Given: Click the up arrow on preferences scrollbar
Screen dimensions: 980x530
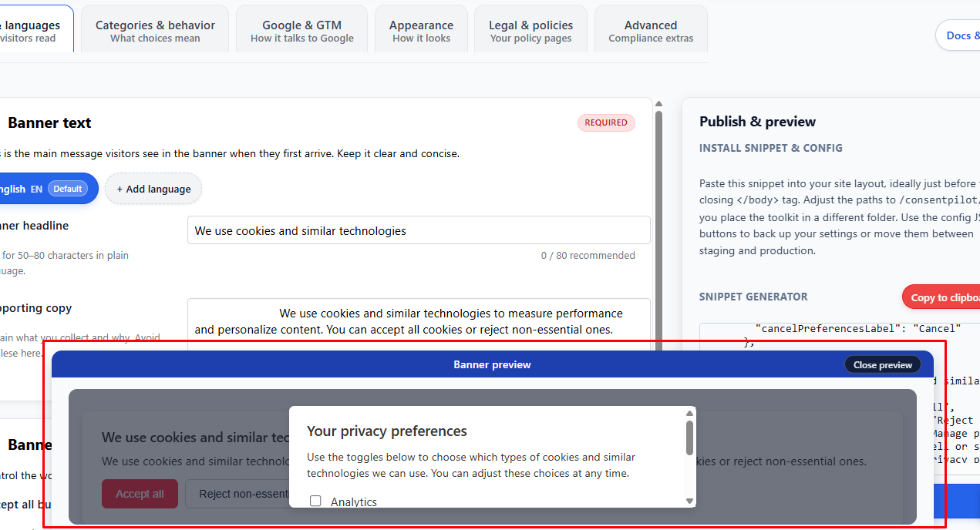Looking at the screenshot, I should (689, 413).
